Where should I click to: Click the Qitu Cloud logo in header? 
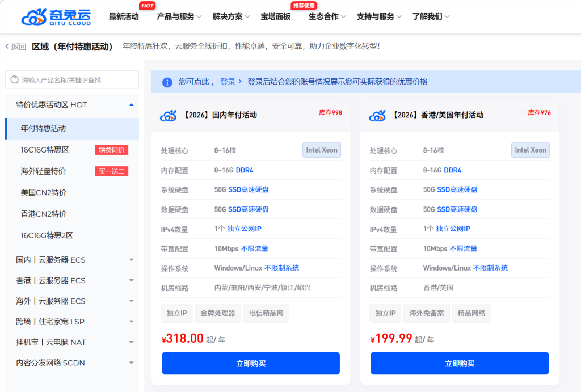click(56, 16)
